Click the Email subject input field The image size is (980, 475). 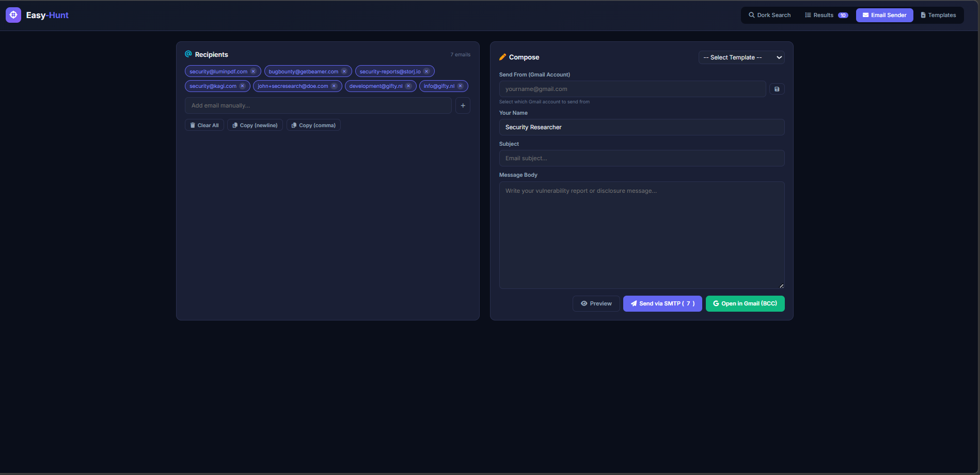tap(641, 158)
